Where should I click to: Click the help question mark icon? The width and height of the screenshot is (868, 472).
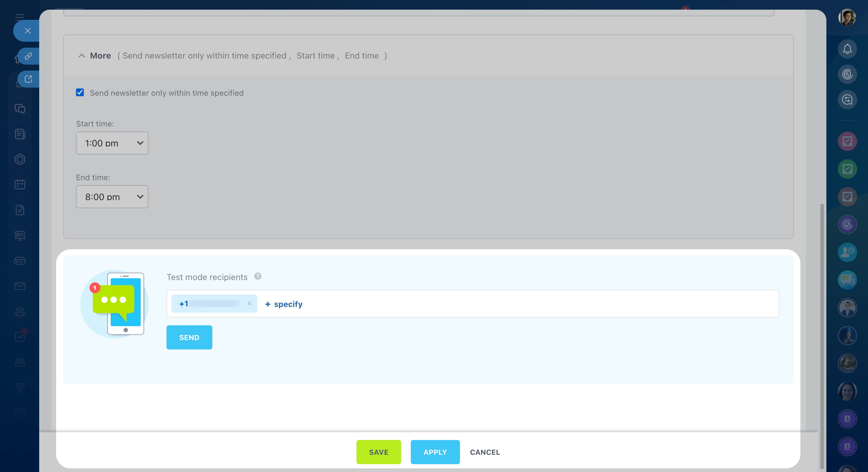click(258, 276)
